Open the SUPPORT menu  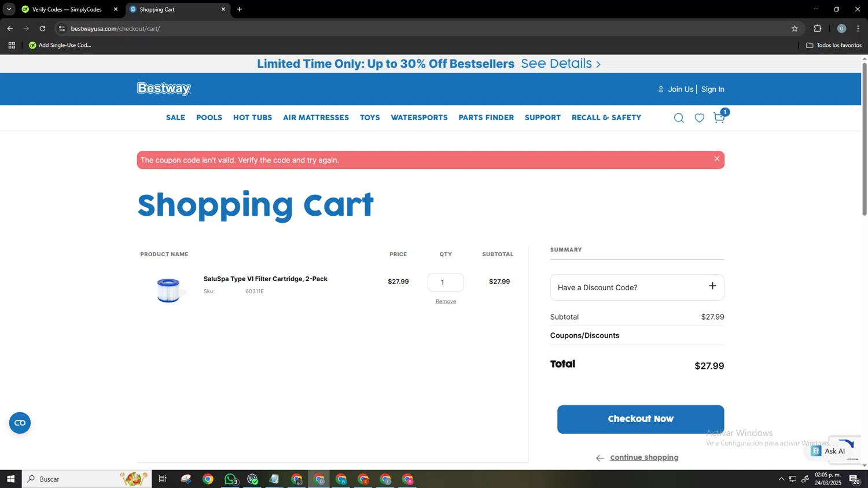click(543, 117)
